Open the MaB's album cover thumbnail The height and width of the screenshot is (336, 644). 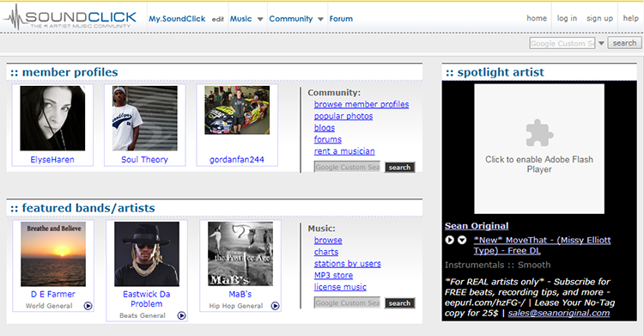tap(240, 254)
